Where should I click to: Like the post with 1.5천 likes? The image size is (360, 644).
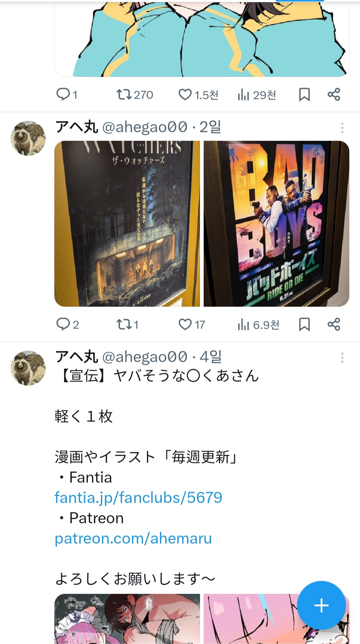tap(198, 95)
